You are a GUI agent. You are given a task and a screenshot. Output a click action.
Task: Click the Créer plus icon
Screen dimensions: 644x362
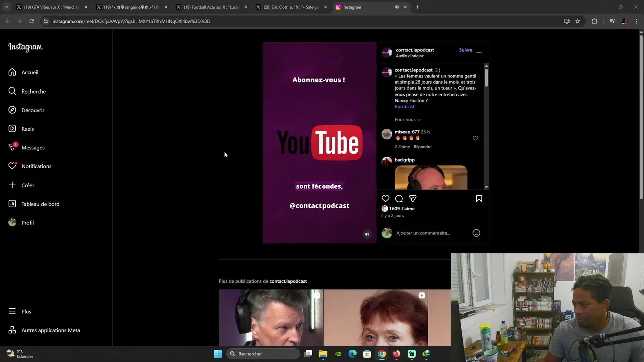(12, 185)
